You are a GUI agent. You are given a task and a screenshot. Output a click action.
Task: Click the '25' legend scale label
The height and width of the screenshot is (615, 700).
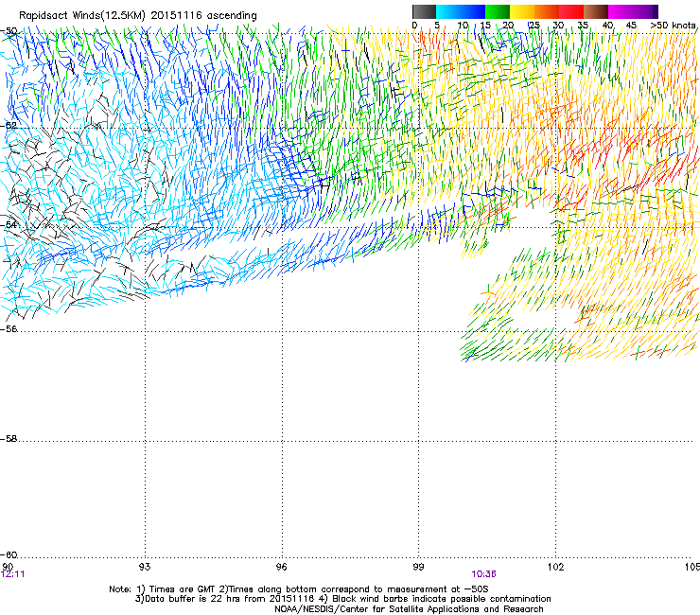(x=534, y=26)
